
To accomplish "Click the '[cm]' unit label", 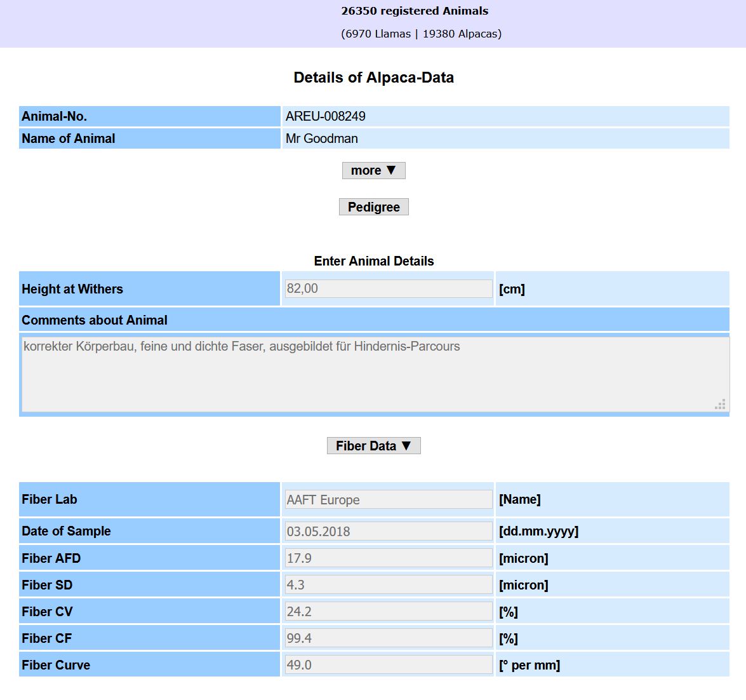I will [x=512, y=289].
